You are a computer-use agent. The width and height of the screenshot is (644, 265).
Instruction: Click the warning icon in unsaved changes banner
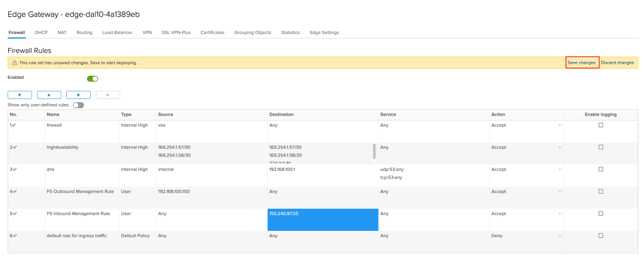point(14,63)
